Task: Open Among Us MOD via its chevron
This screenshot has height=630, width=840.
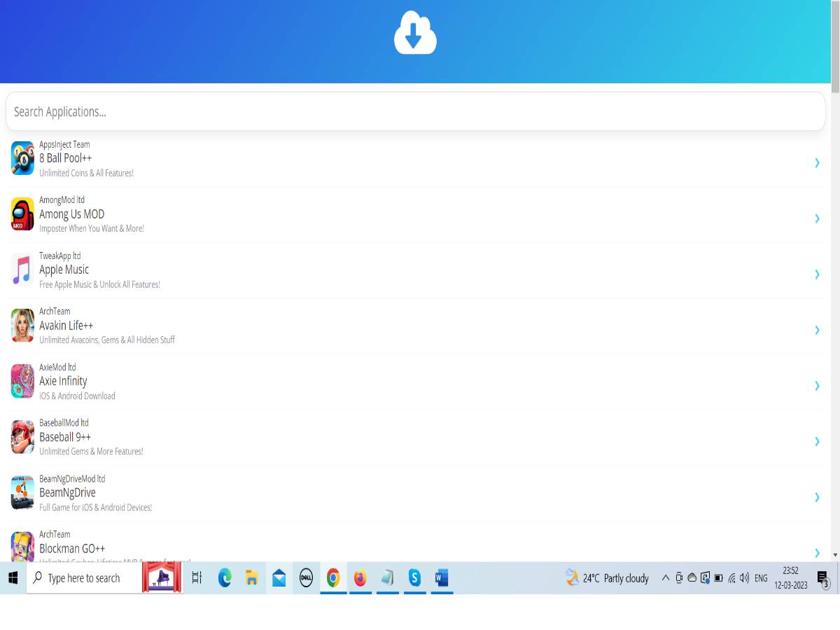Action: 817,218
